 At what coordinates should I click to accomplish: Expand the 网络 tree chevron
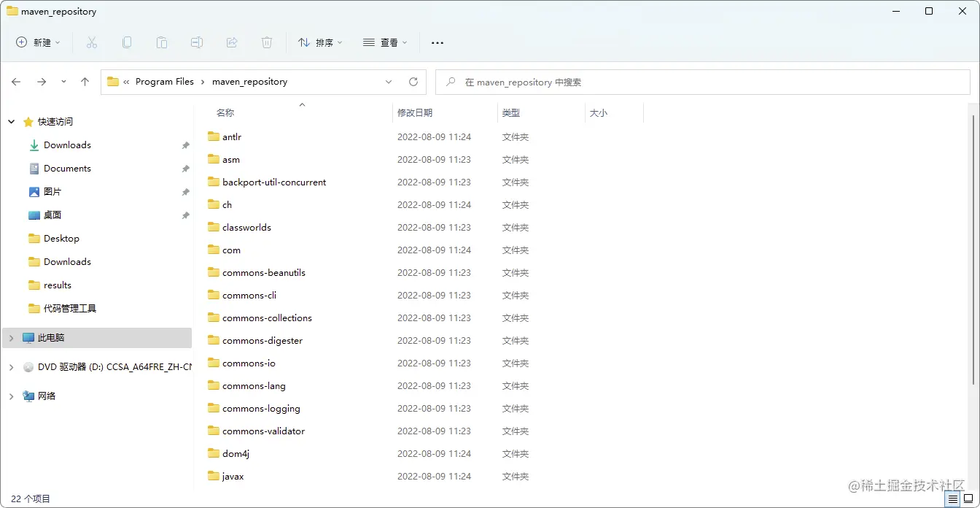tap(11, 396)
